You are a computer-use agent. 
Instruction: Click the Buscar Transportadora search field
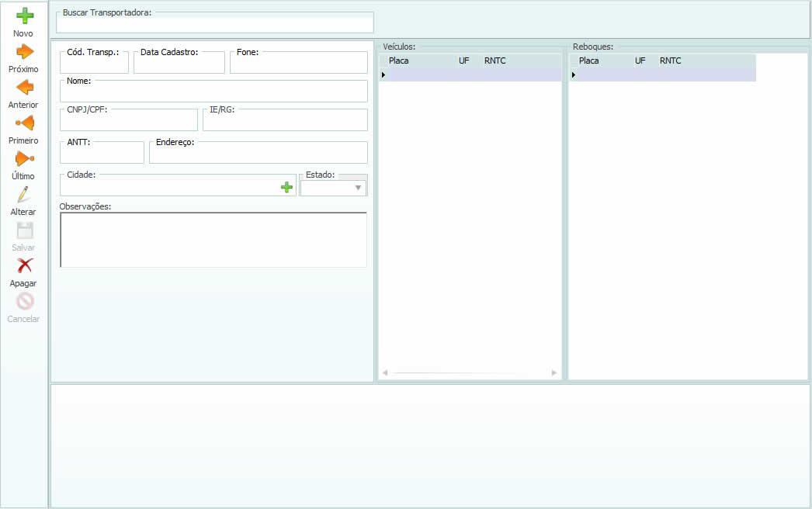point(214,24)
